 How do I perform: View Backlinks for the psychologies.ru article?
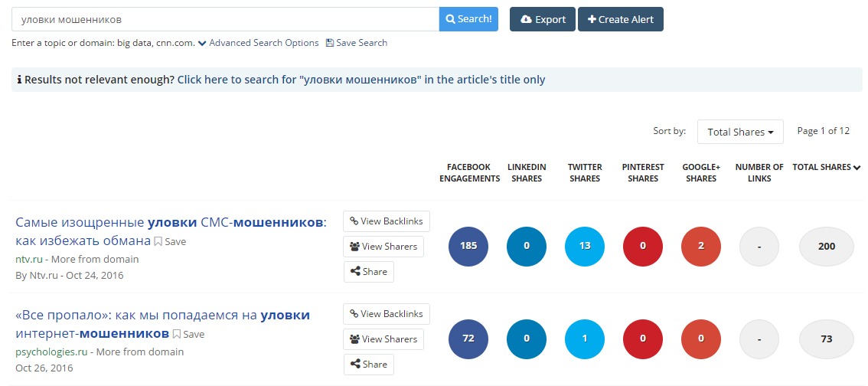[386, 314]
